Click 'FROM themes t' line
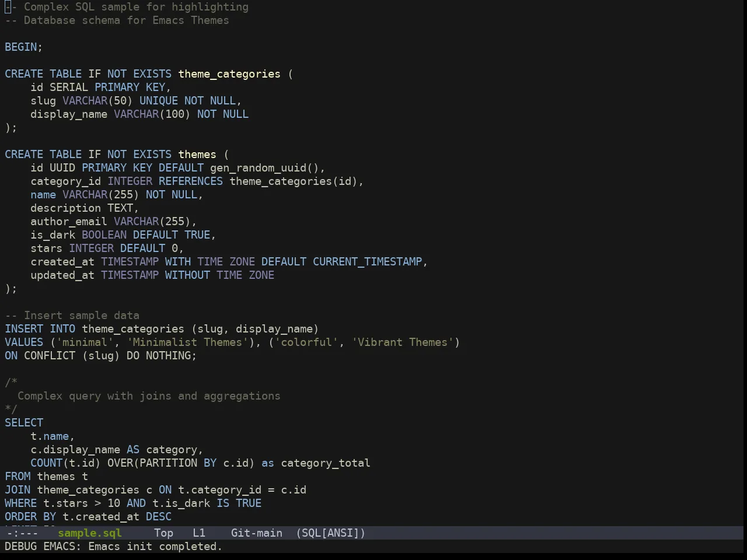This screenshot has width=747, height=560. (47, 477)
